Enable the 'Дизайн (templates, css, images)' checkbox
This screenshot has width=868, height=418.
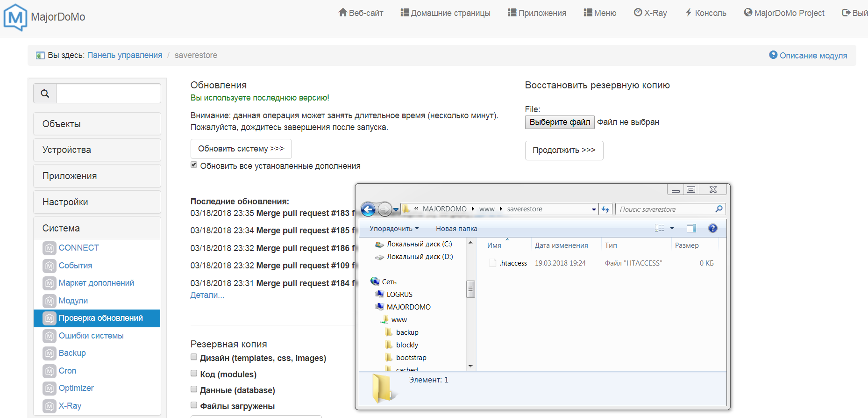pyautogui.click(x=194, y=357)
